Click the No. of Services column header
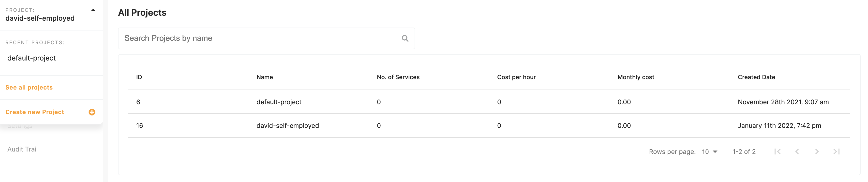 [x=398, y=77]
